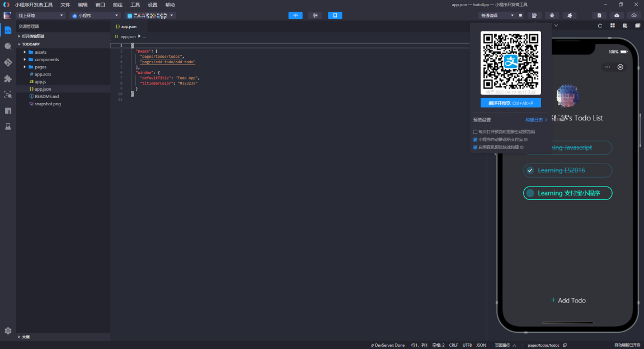Open the Source Control (git) panel

click(8, 63)
